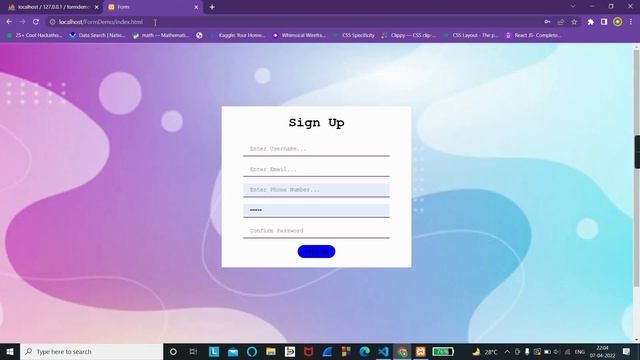Open saved passwords key icon
The height and width of the screenshot is (360, 640).
[x=547, y=22]
